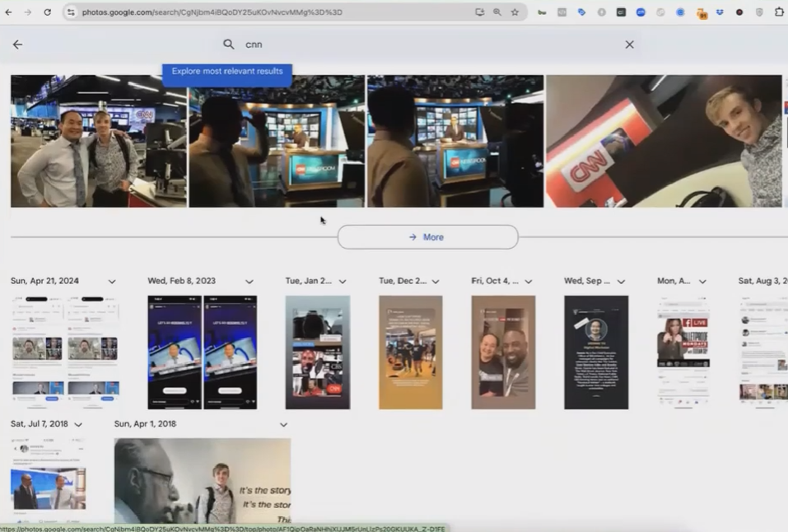The image size is (788, 532).
Task: Click the More results button
Action: [x=427, y=237]
